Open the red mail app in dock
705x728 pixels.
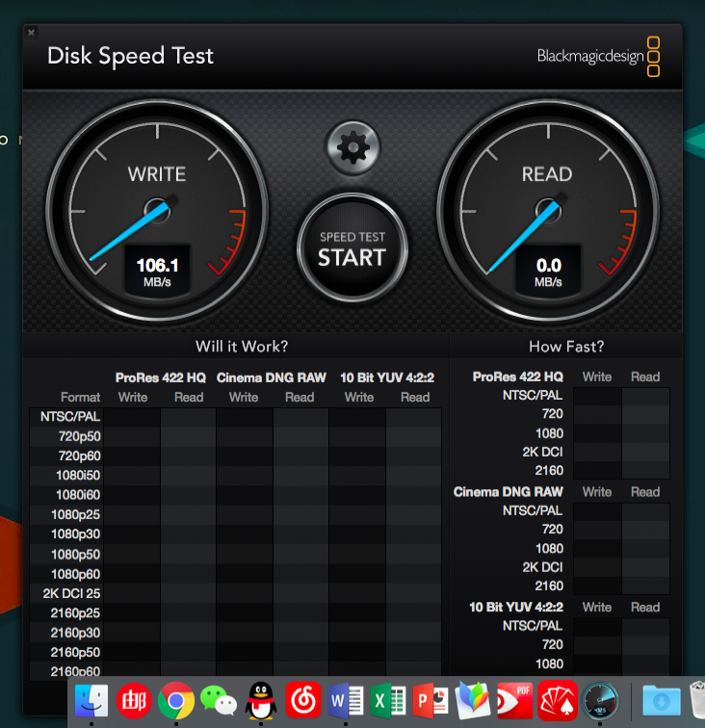point(134,701)
